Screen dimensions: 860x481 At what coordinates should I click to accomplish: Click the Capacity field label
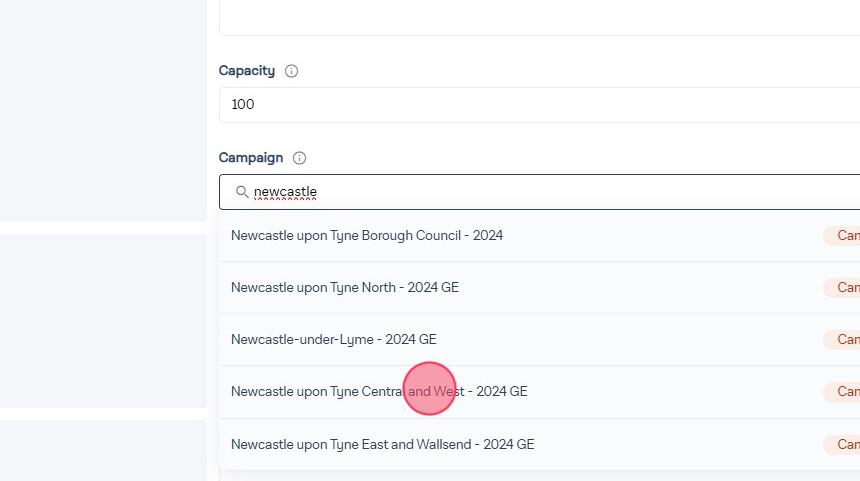tap(247, 71)
